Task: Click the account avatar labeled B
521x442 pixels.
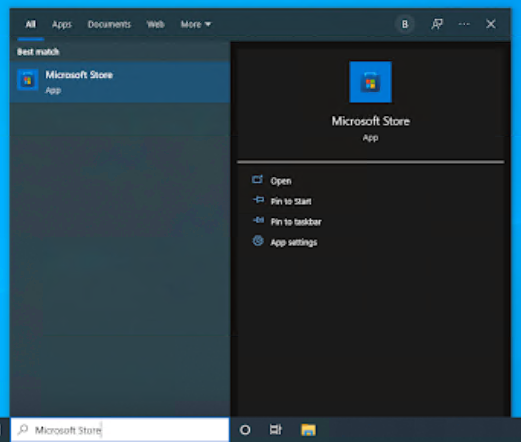Action: (x=405, y=24)
